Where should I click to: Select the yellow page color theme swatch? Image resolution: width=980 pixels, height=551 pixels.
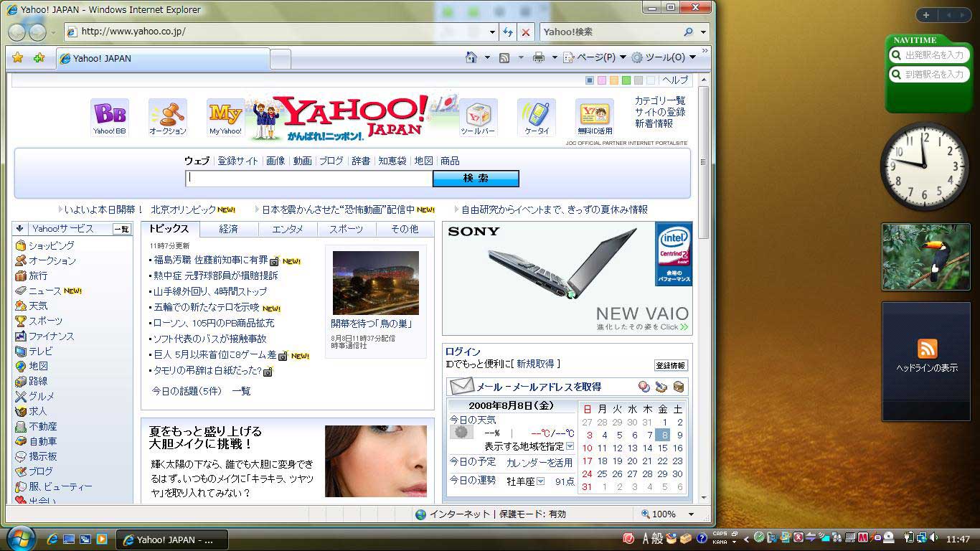click(614, 80)
